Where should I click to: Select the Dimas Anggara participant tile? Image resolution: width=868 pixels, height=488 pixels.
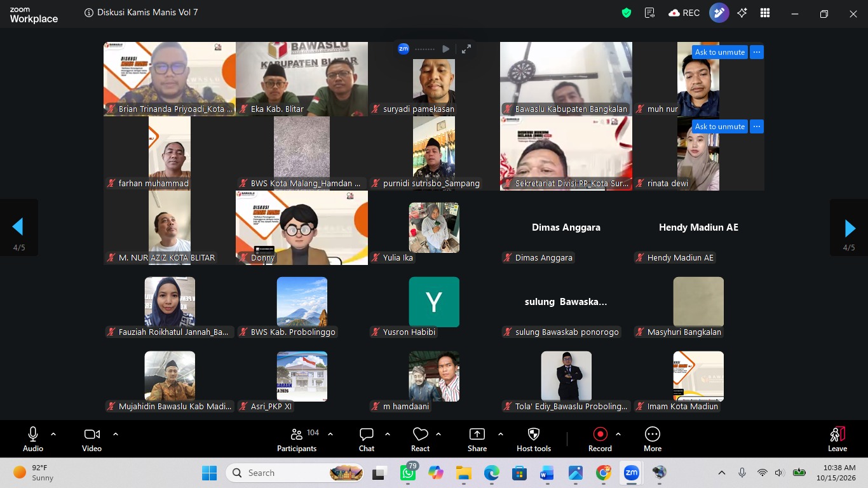[566, 227]
